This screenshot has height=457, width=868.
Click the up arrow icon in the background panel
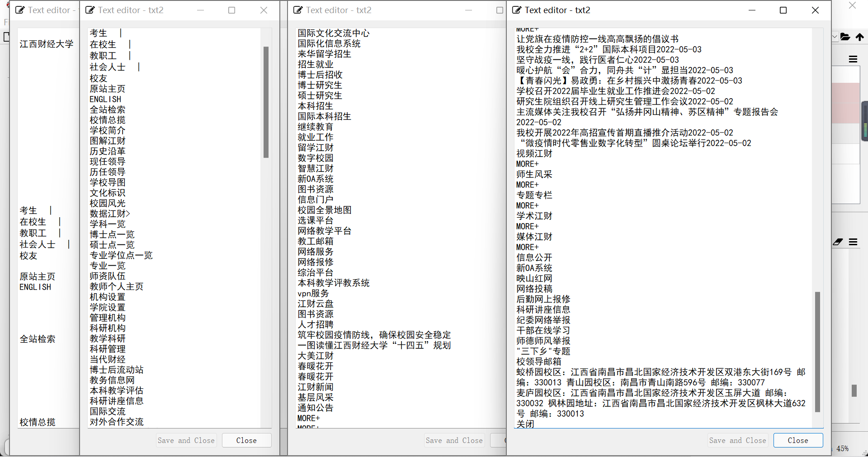(859, 37)
